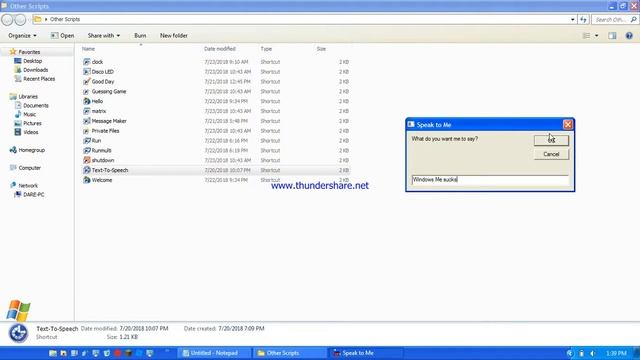This screenshot has height=360, width=640.
Task: Switch to Other Scripts taskbar button
Action: point(289,353)
